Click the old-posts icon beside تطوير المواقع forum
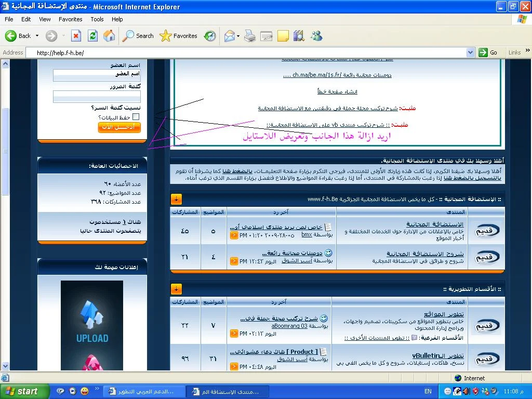This screenshot has height=399, width=532. click(486, 325)
